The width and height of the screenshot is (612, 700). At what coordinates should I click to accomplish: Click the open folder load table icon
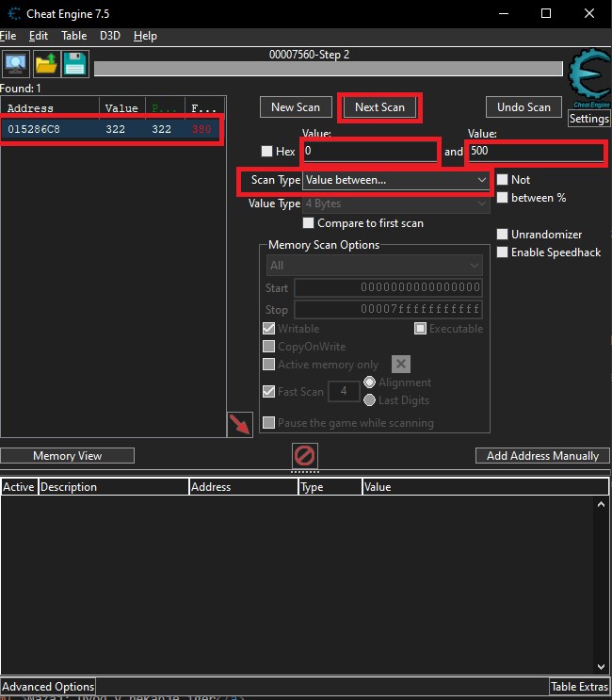[46, 64]
